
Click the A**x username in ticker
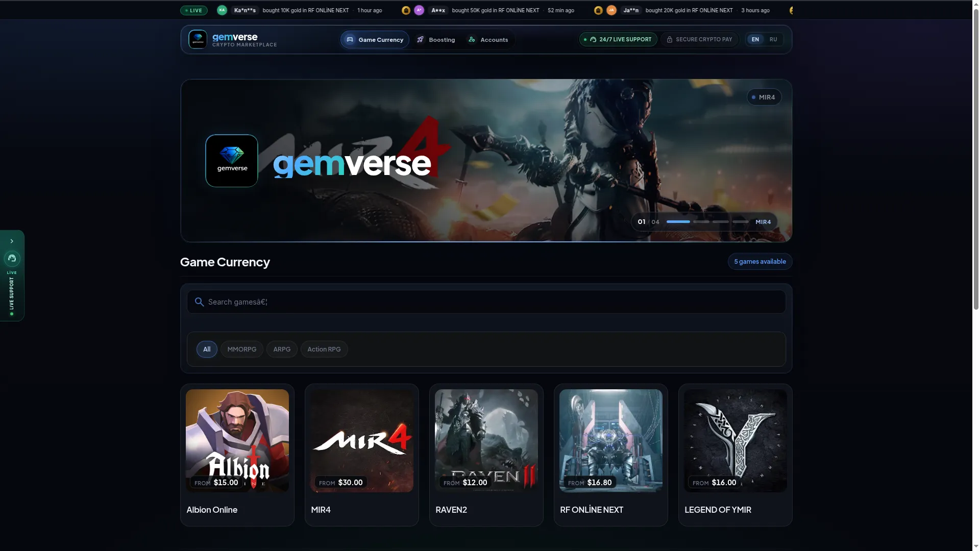(x=438, y=10)
